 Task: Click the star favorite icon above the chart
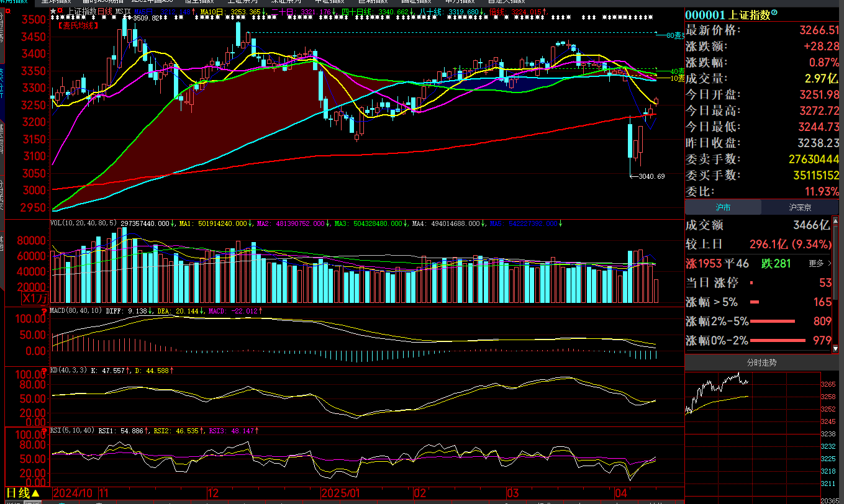pos(53,11)
